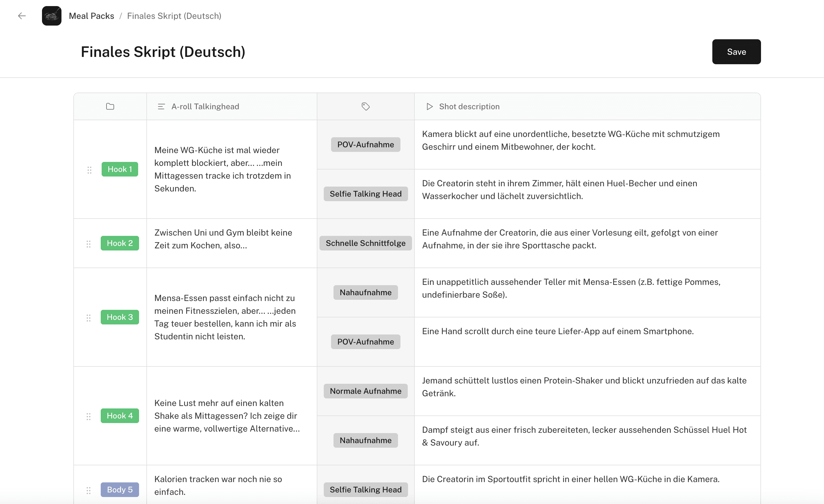Click drag handle next to Hook 3
The image size is (824, 504).
coord(89,318)
